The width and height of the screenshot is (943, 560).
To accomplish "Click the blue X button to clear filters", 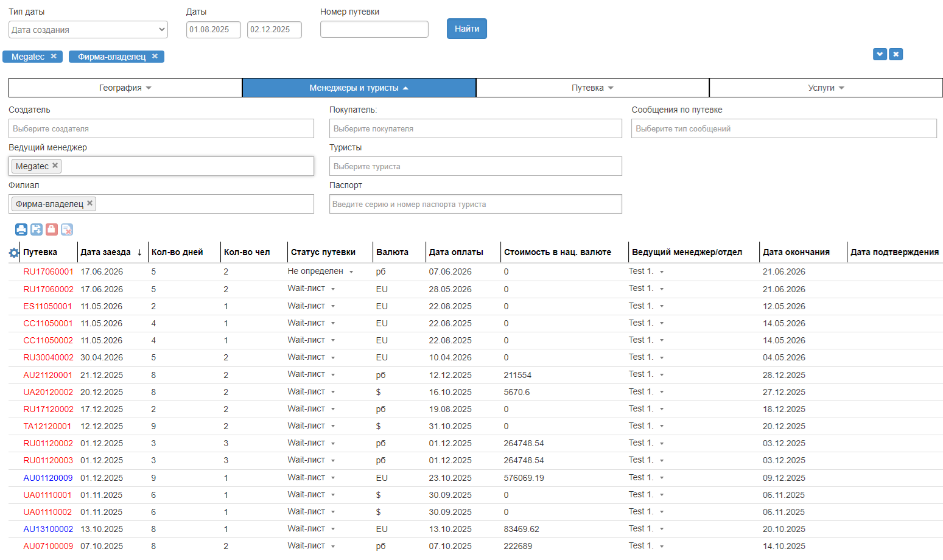I will pyautogui.click(x=896, y=54).
